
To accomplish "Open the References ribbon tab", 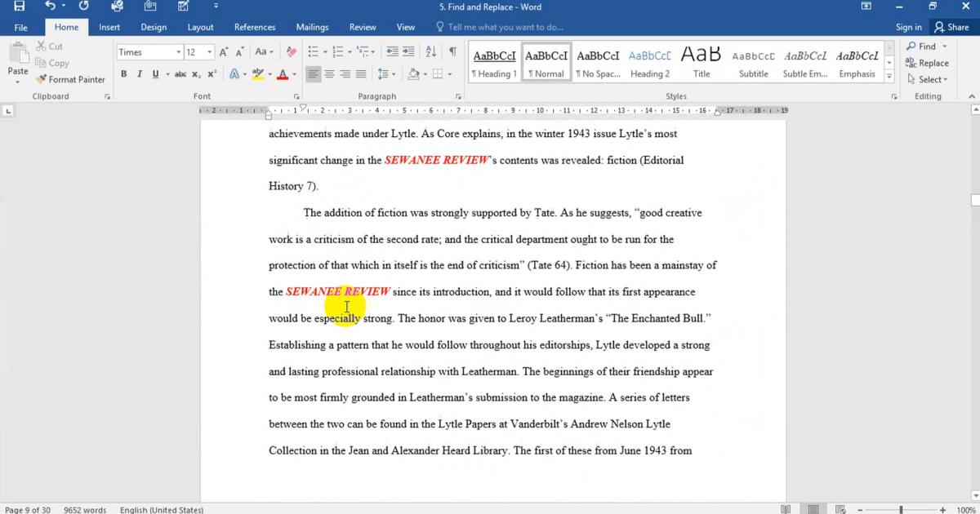I will (x=255, y=27).
